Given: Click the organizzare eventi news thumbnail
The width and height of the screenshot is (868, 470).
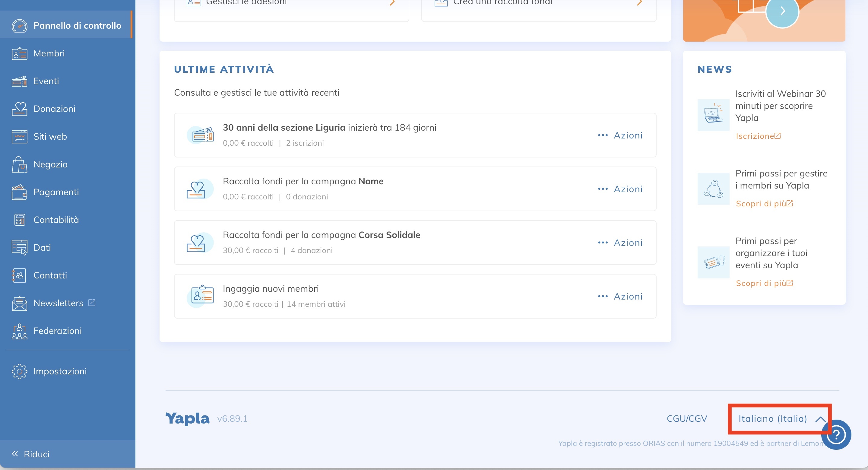Looking at the screenshot, I should point(713,262).
